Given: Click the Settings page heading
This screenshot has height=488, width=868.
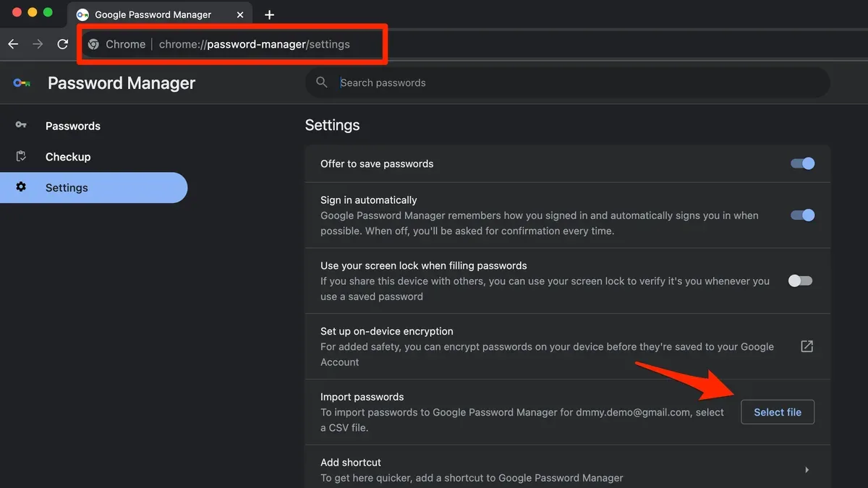Looking at the screenshot, I should click(332, 125).
